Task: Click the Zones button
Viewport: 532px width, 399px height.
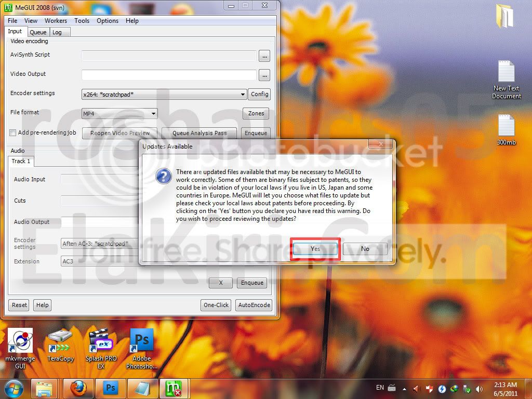Action: coord(256,113)
